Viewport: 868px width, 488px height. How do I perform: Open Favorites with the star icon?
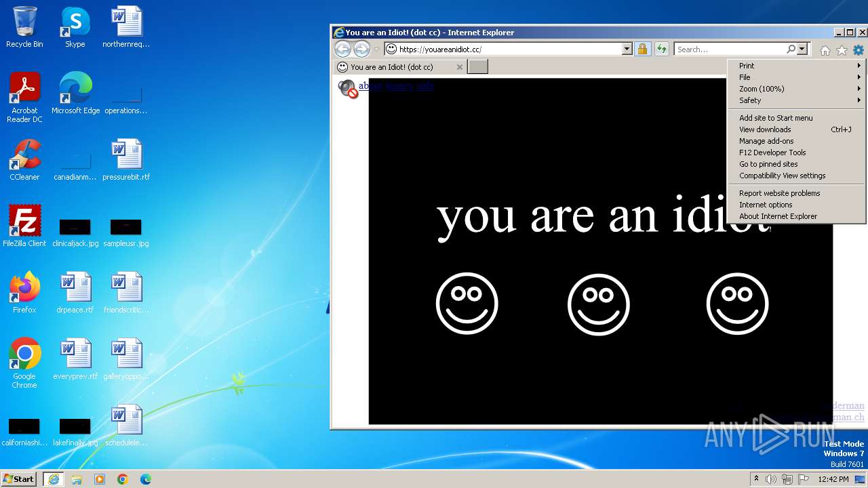pos(842,50)
